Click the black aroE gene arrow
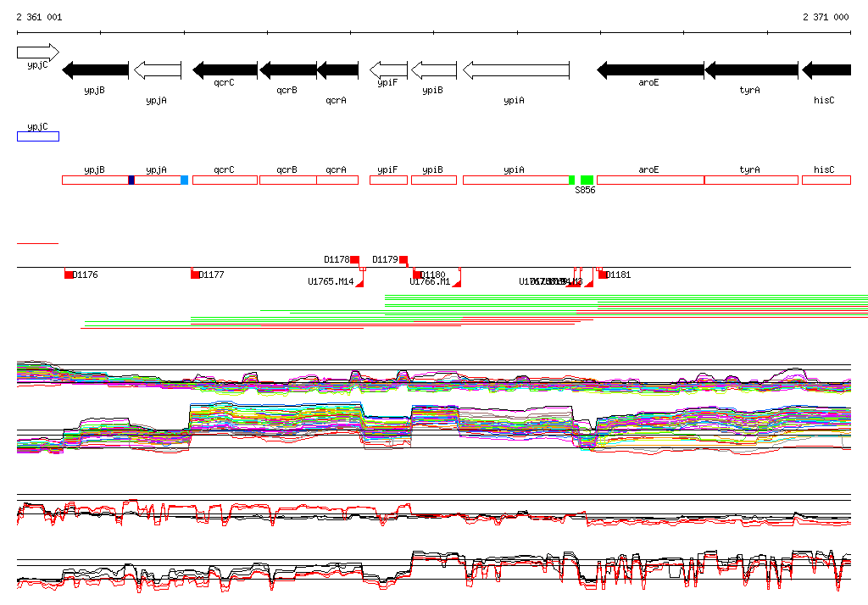The height and width of the screenshot is (605, 868). 650,69
